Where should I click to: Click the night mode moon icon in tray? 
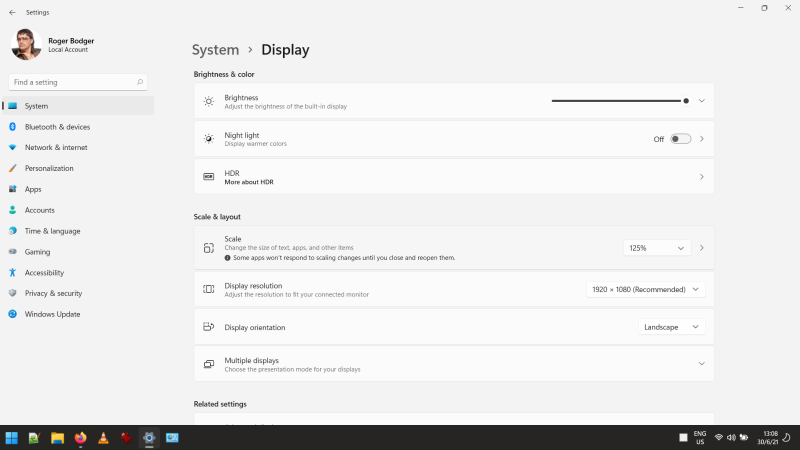pos(787,438)
